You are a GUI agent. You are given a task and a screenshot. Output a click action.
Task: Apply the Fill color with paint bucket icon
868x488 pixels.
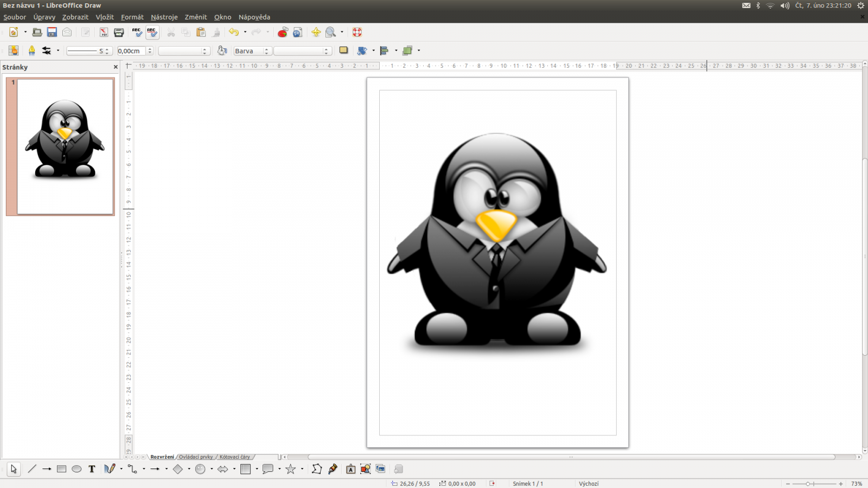pyautogui.click(x=221, y=50)
